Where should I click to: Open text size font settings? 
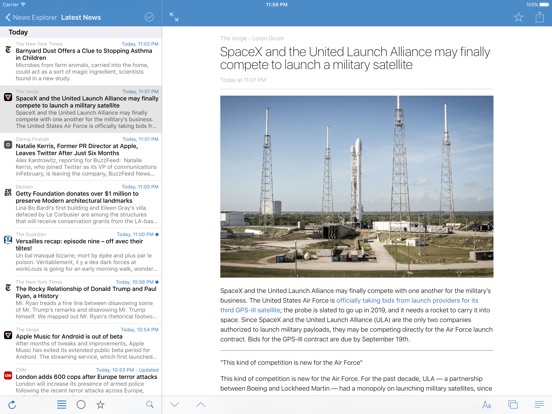coord(487,405)
